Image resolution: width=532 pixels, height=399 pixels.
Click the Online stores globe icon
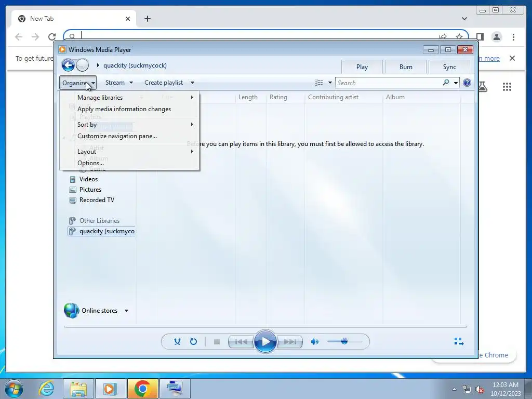[71, 311]
